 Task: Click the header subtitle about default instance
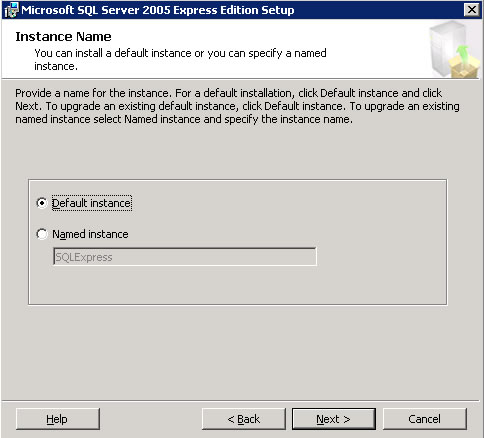(180, 59)
